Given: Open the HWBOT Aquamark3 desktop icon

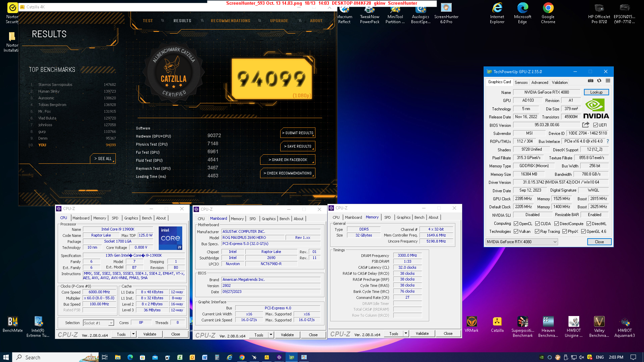Looking at the screenshot, I should click(x=625, y=327).
